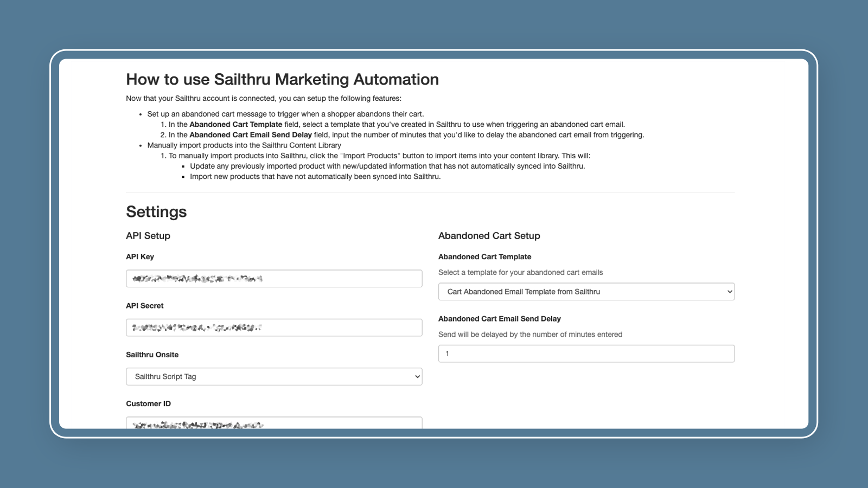Open the Abandoned Cart Template dropdown
Screen dimensions: 868x488
[586, 292]
